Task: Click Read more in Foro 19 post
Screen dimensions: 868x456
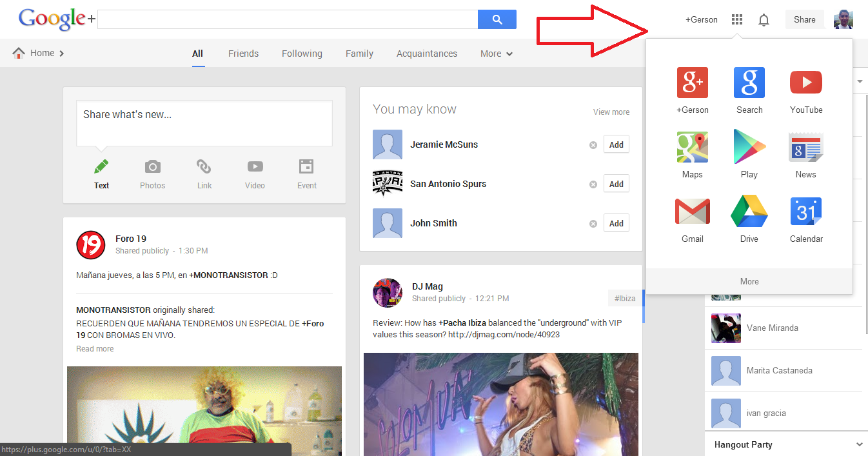Action: pyautogui.click(x=95, y=349)
